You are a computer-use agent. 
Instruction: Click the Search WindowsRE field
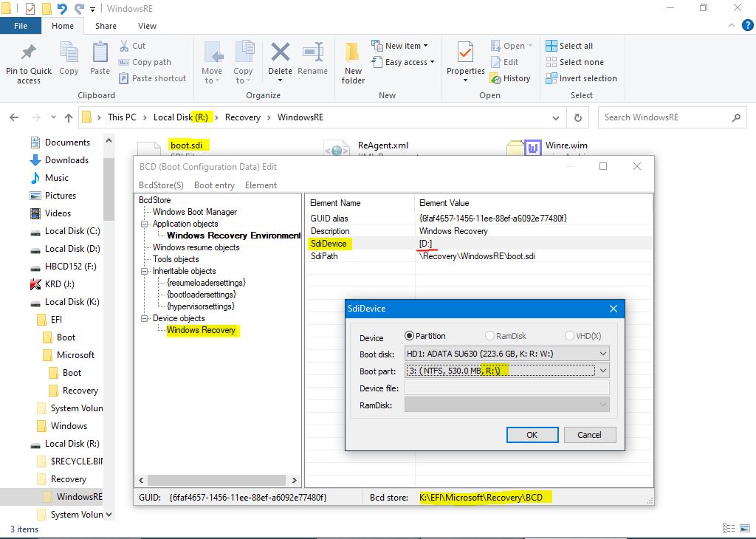pyautogui.click(x=664, y=117)
